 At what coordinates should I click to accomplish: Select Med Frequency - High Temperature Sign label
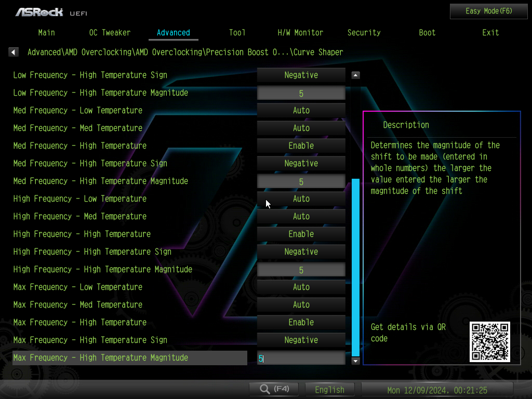pyautogui.click(x=90, y=163)
